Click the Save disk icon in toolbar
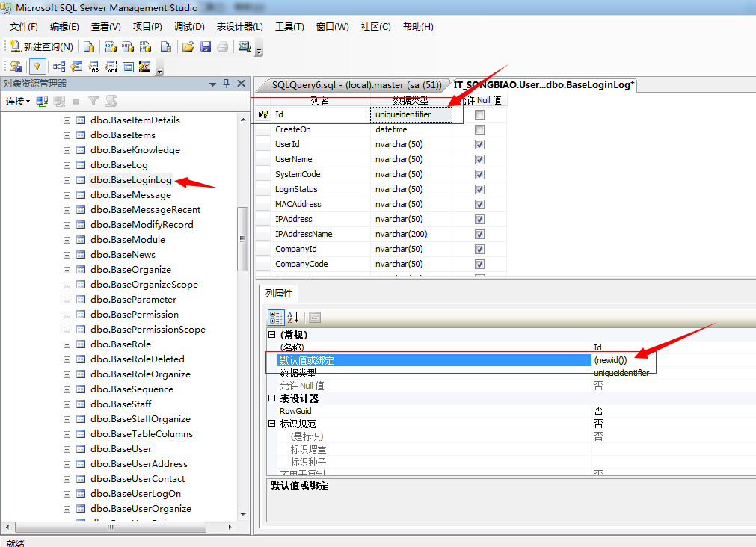756x547 pixels. (x=206, y=46)
